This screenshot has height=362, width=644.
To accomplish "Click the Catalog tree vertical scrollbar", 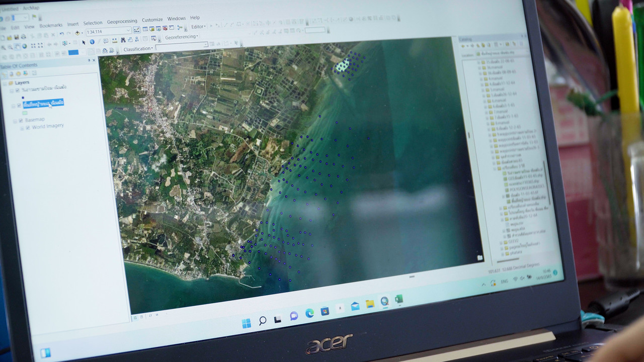I will 546,182.
